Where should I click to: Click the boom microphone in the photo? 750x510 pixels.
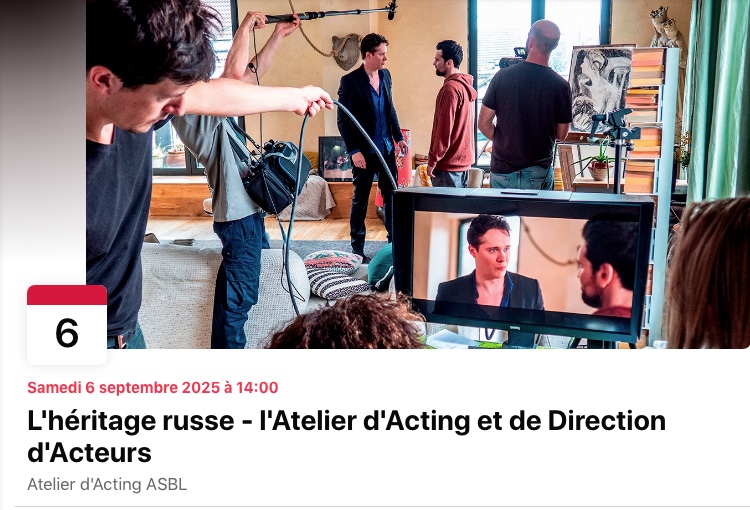(331, 12)
